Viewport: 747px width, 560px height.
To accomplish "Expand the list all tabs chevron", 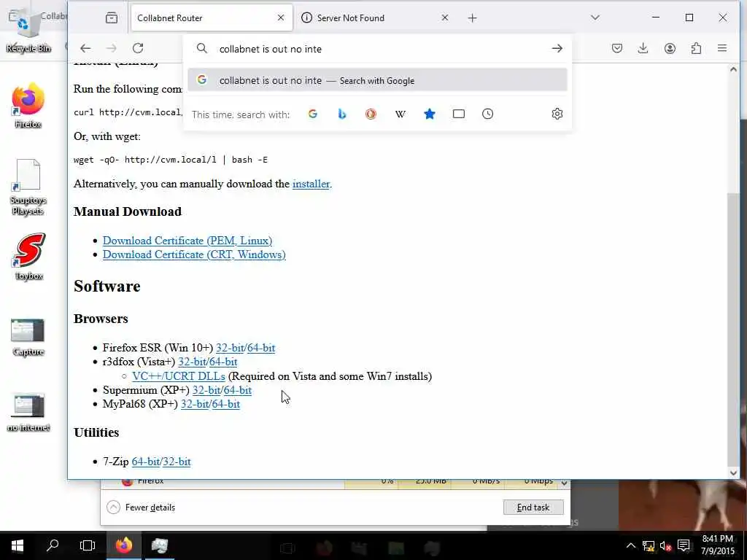I will tap(595, 17).
